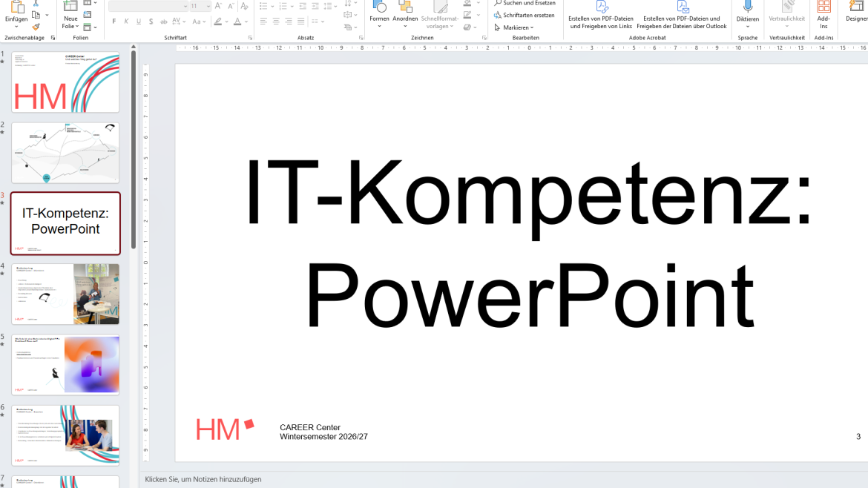The image size is (868, 488).
Task: Click the decrease indent icon
Action: pyautogui.click(x=303, y=6)
